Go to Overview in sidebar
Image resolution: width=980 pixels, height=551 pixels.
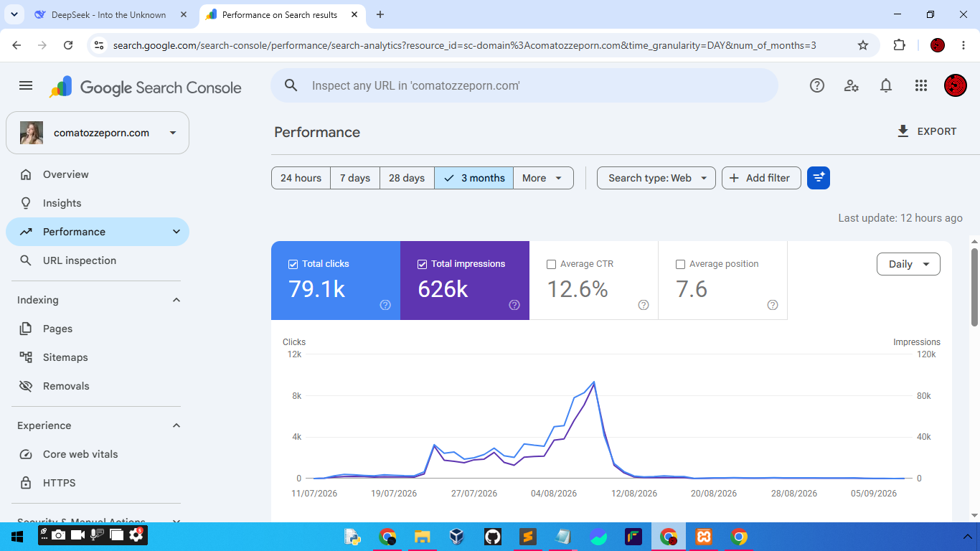98,174
